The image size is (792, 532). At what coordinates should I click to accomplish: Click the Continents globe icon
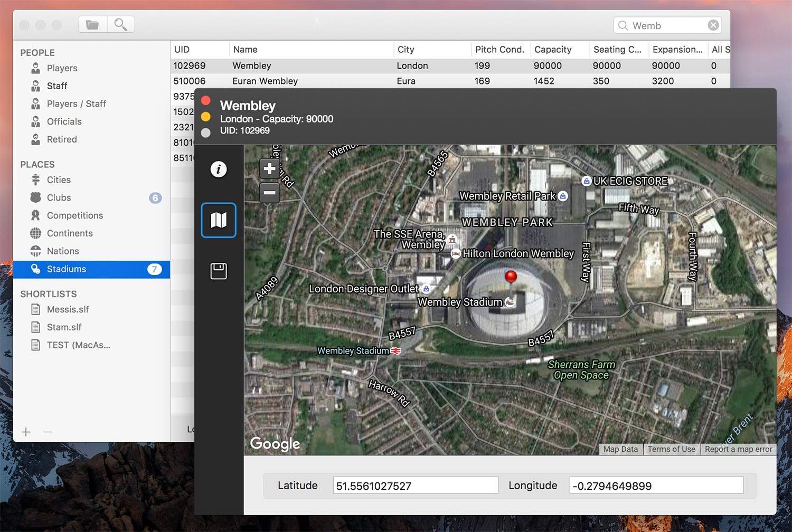point(35,233)
